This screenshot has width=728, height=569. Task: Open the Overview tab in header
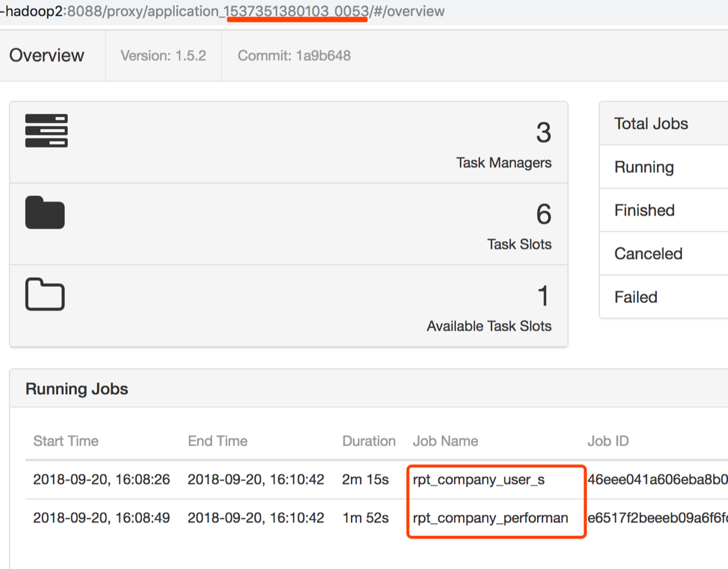[x=47, y=56]
